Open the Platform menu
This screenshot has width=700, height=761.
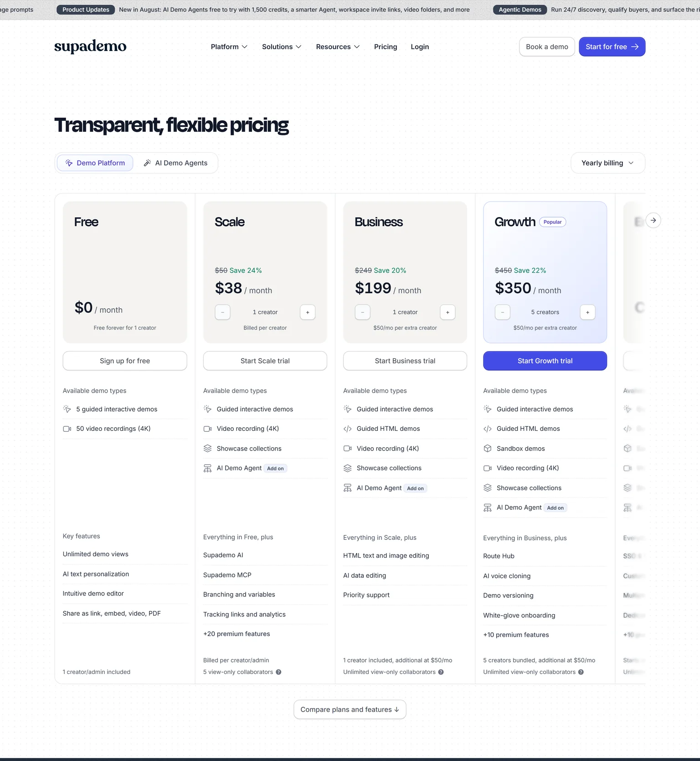(229, 47)
